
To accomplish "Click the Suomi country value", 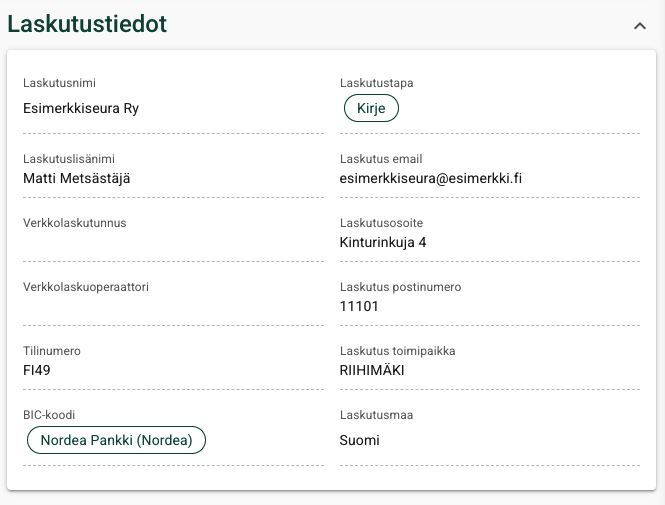I will [x=359, y=440].
